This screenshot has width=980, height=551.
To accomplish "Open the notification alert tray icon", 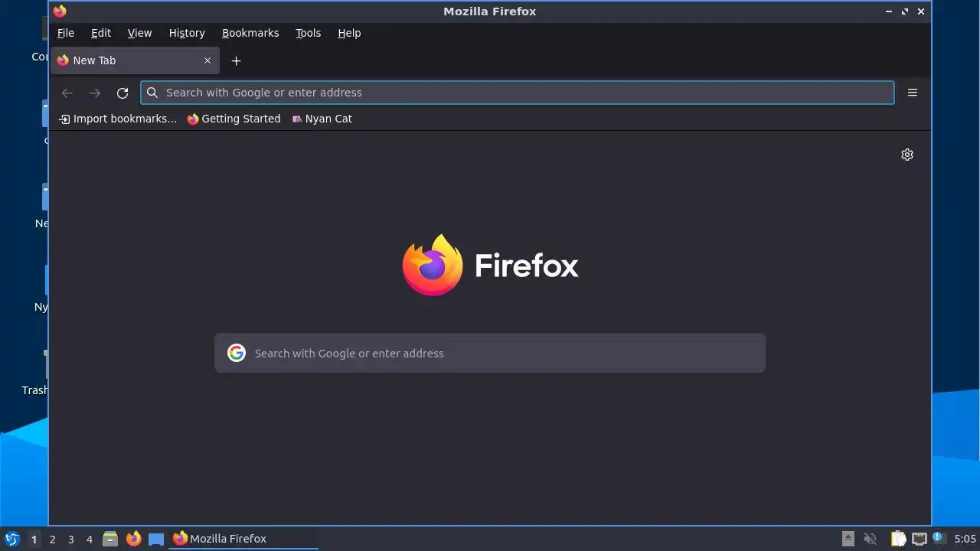I will click(x=939, y=538).
